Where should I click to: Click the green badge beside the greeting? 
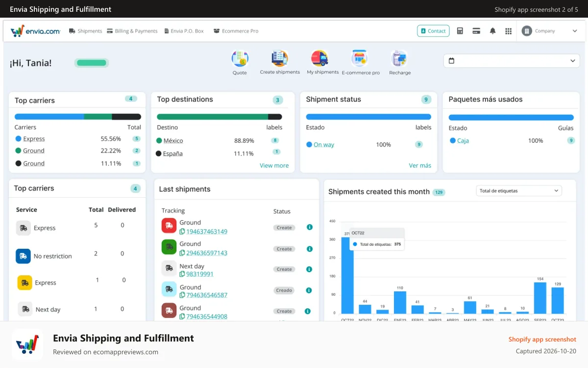pyautogui.click(x=92, y=63)
